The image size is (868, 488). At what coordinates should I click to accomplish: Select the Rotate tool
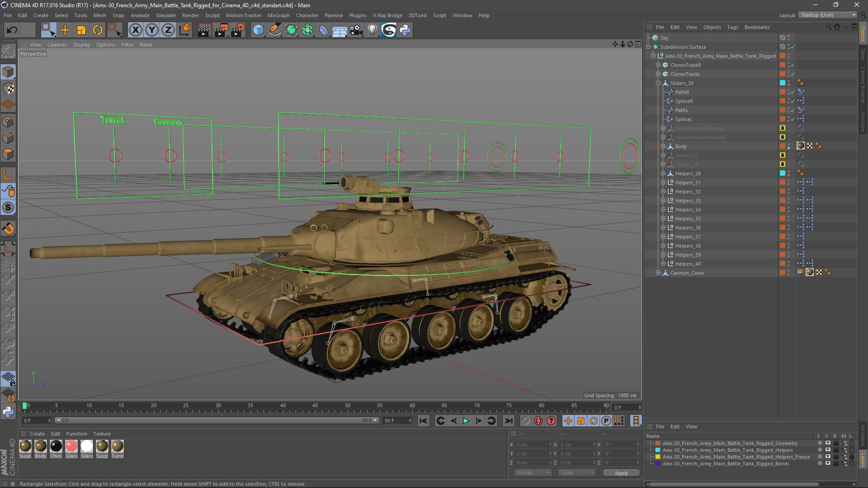[x=98, y=30]
